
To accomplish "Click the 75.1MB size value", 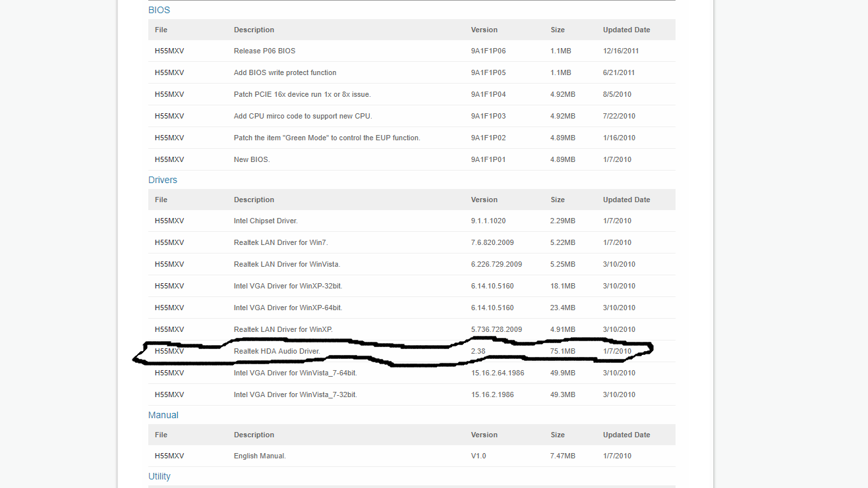I will (563, 351).
